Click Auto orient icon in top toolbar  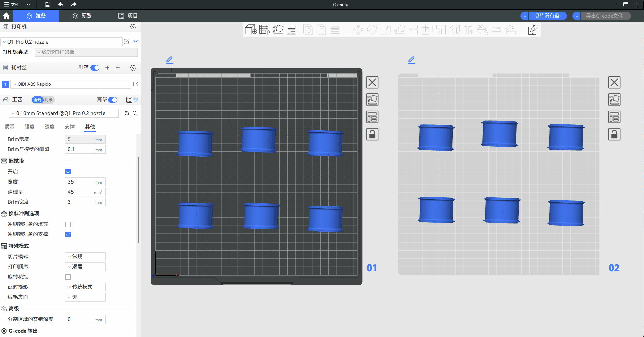click(278, 30)
